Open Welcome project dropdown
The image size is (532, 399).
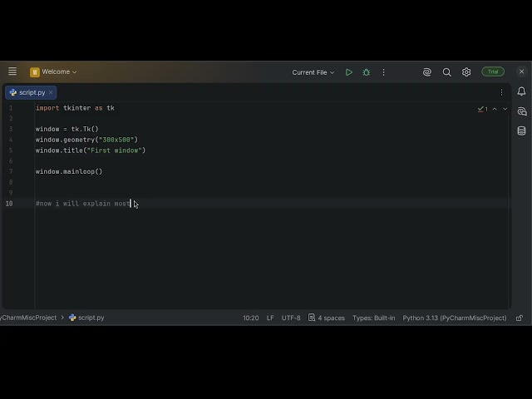click(x=53, y=72)
